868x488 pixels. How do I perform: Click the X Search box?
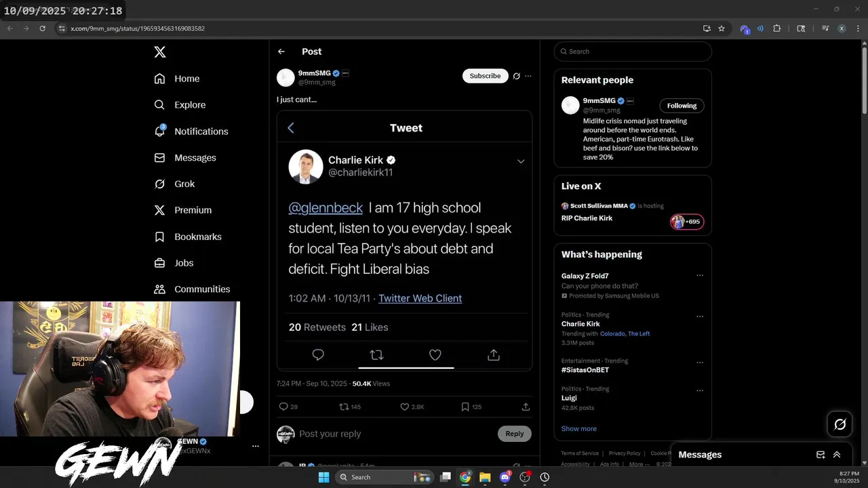633,52
